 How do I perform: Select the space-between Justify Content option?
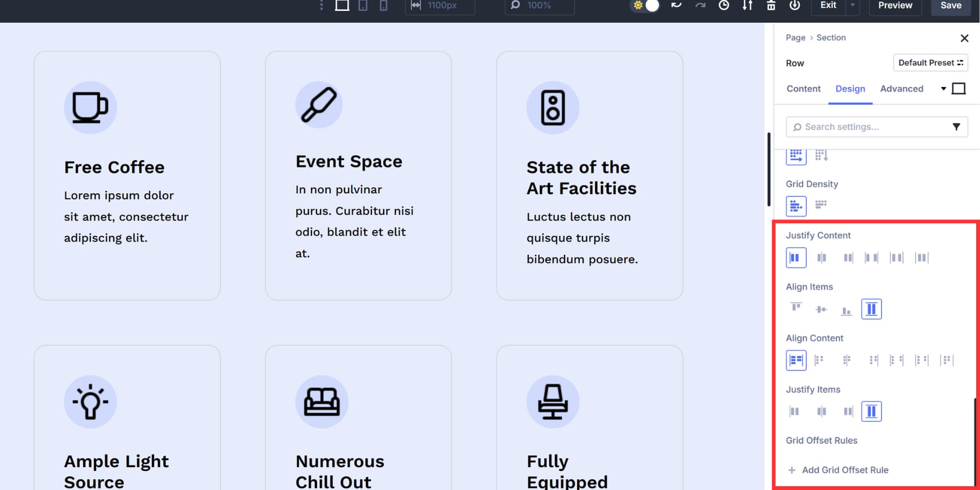(x=872, y=257)
